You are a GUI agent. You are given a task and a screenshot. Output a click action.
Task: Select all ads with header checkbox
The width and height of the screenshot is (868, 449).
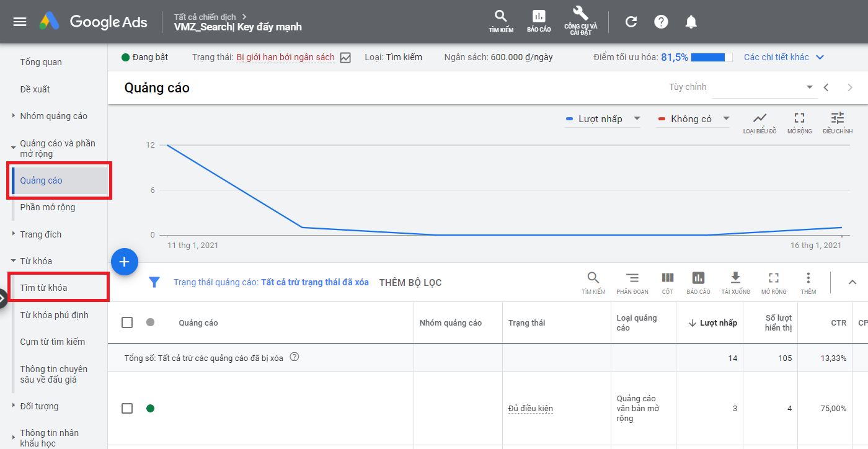pyautogui.click(x=127, y=322)
